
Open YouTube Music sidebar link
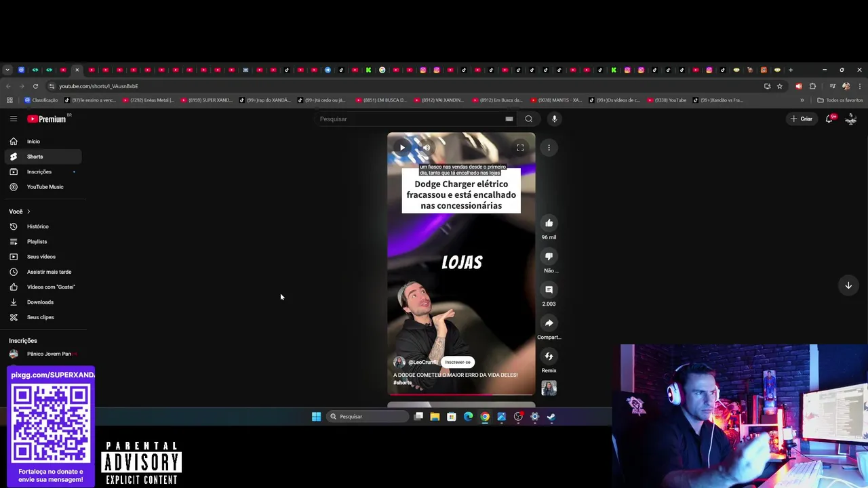[x=43, y=187]
